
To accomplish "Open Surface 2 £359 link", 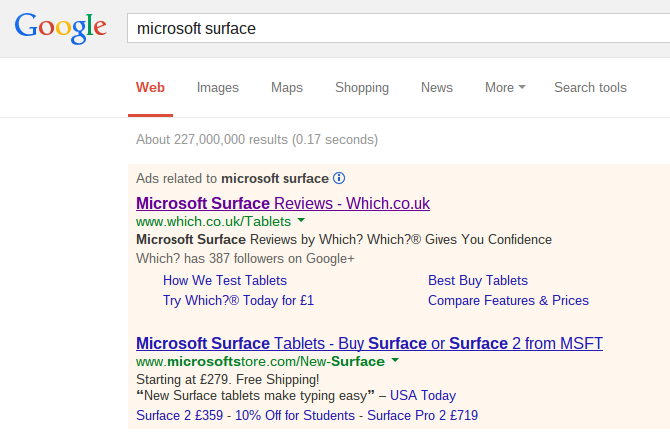I will click(179, 415).
